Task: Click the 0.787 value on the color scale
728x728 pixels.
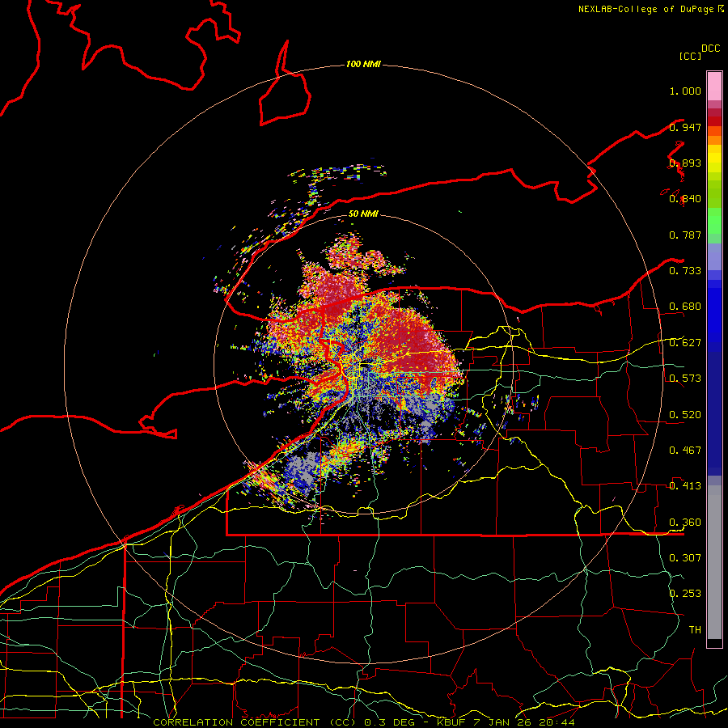Action: pos(685,235)
